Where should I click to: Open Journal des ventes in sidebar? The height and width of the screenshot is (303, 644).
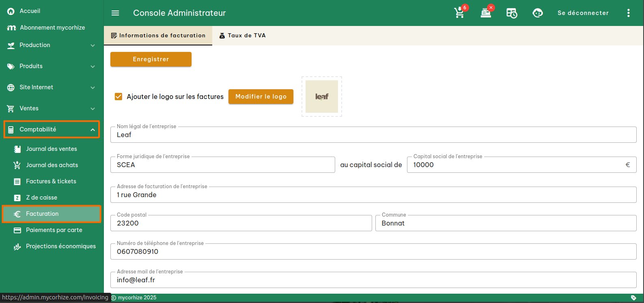point(51,149)
